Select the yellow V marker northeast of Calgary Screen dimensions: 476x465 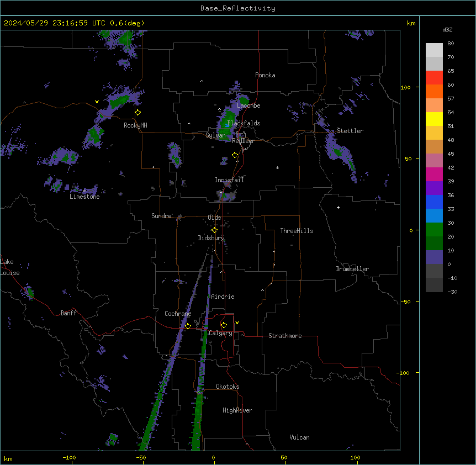click(237, 323)
